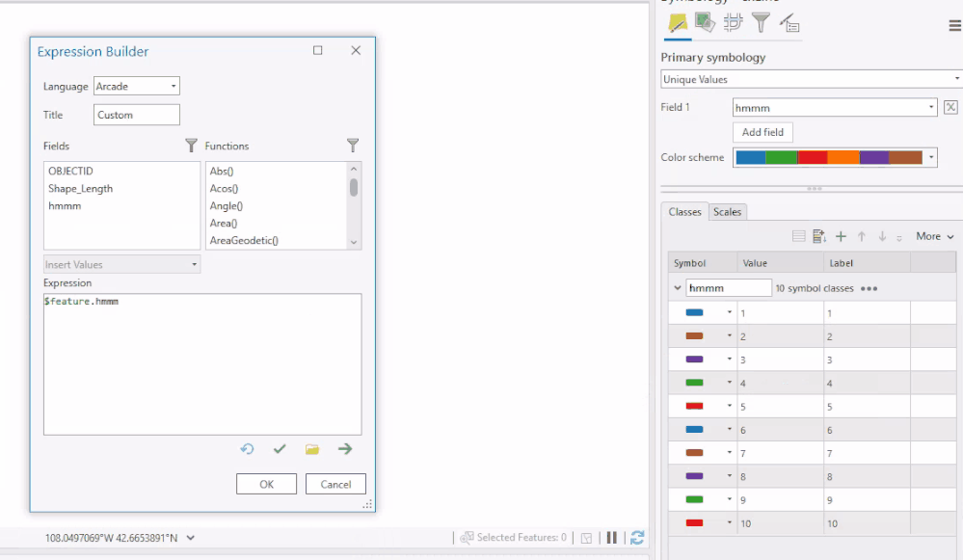Open the Vary symbology by attribute icon
This screenshot has height=560, width=963.
[705, 23]
